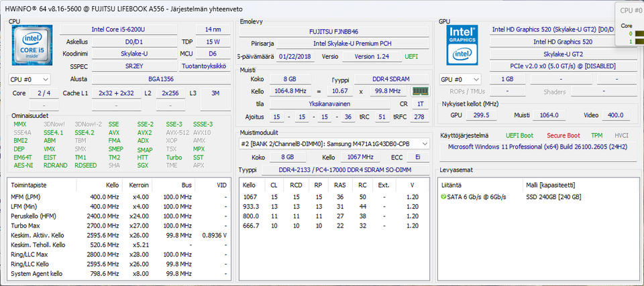This screenshot has height=286, width=644.
Task: Open the GPU #0 selector dropdown
Action: pyautogui.click(x=460, y=79)
